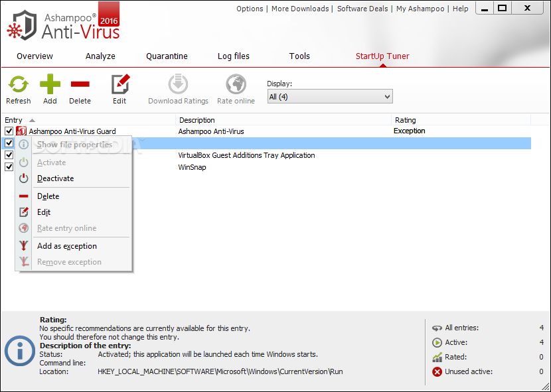Viewport: 551px width, 392px height.
Task: Click the Ashampoo Anti-Virus shield logo
Action: pyautogui.click(x=21, y=25)
